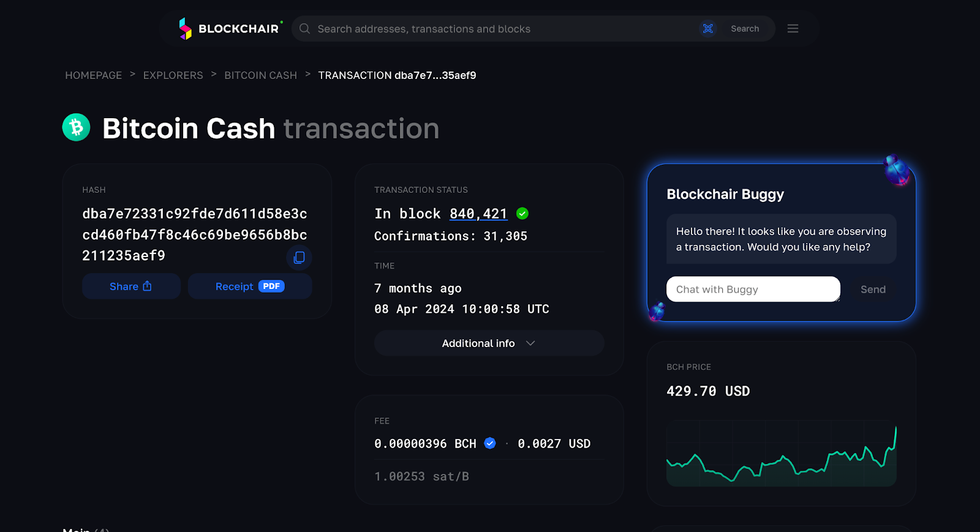Click the Bitcoin Cash coin icon
Viewport: 980px width, 532px height.
pos(77,127)
